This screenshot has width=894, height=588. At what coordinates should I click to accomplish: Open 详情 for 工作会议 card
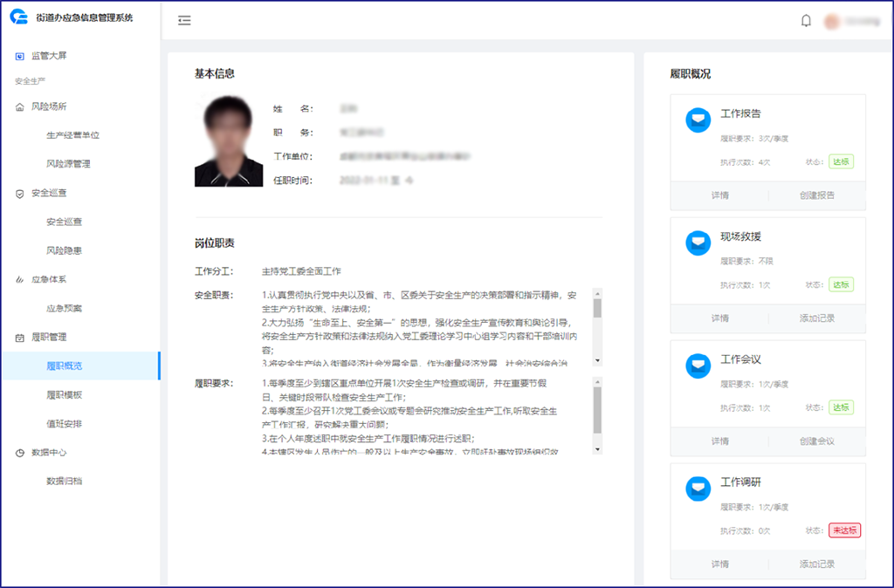719,441
